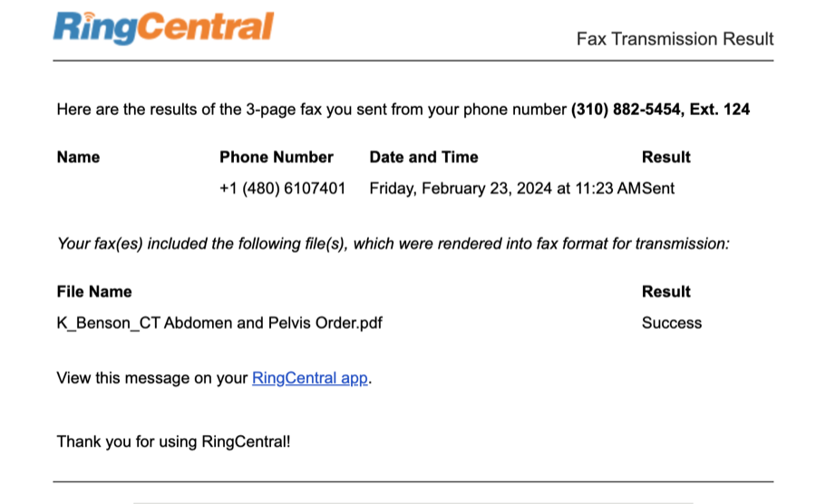
Task: Select recipient number +1 (480) 6107401
Action: pos(283,189)
